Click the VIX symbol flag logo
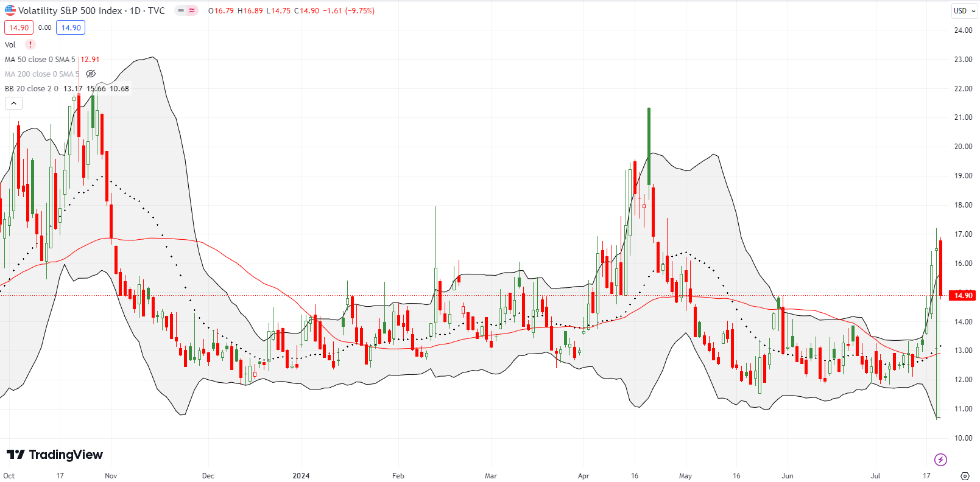The width and height of the screenshot is (980, 482). (x=10, y=10)
